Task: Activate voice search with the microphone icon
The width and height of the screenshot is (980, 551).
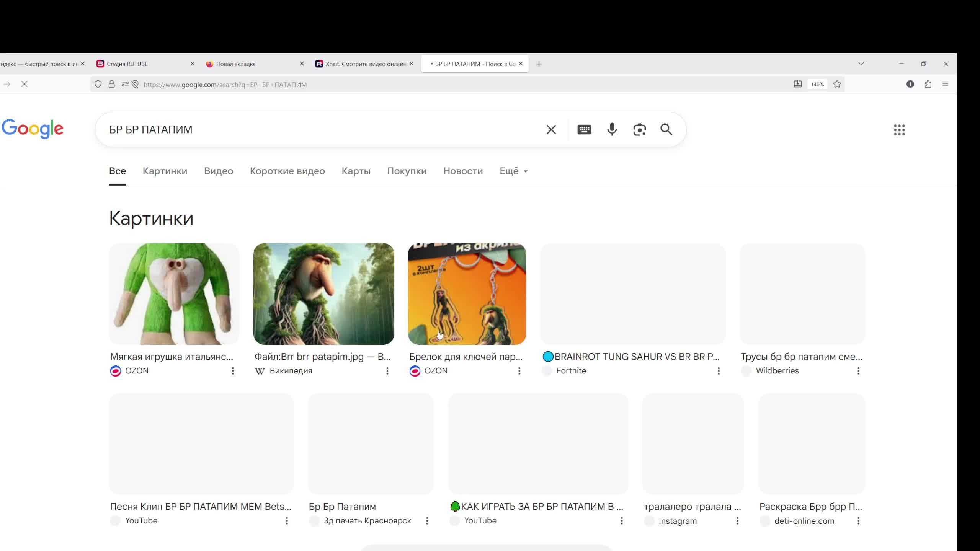Action: point(611,129)
